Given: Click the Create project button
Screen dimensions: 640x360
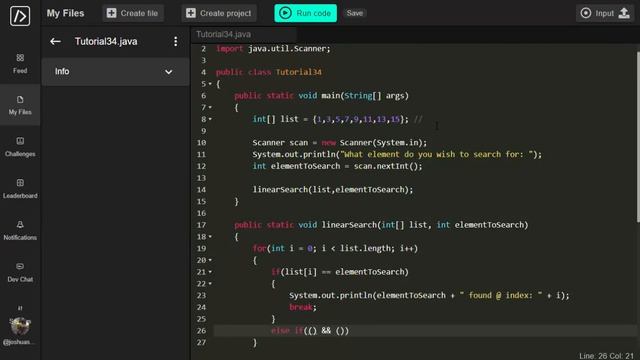Looking at the screenshot, I should (219, 13).
